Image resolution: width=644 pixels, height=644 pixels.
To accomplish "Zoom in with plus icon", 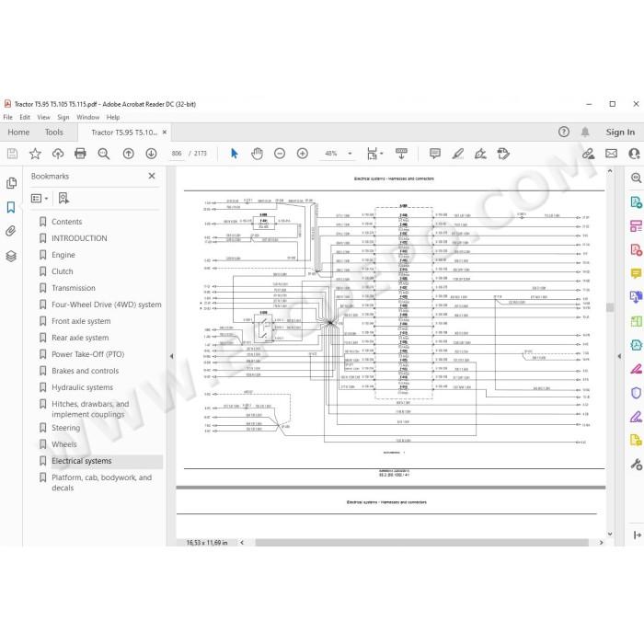I will pos(303,154).
